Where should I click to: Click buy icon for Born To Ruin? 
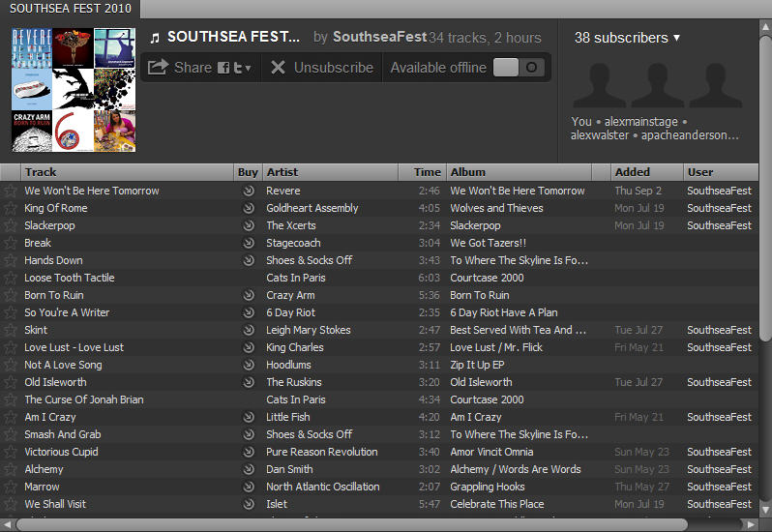click(249, 295)
